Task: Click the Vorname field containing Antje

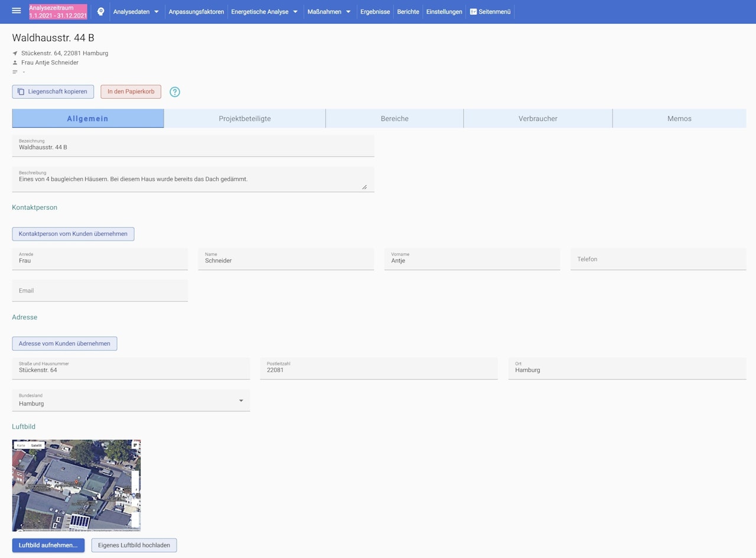Action: click(x=472, y=259)
